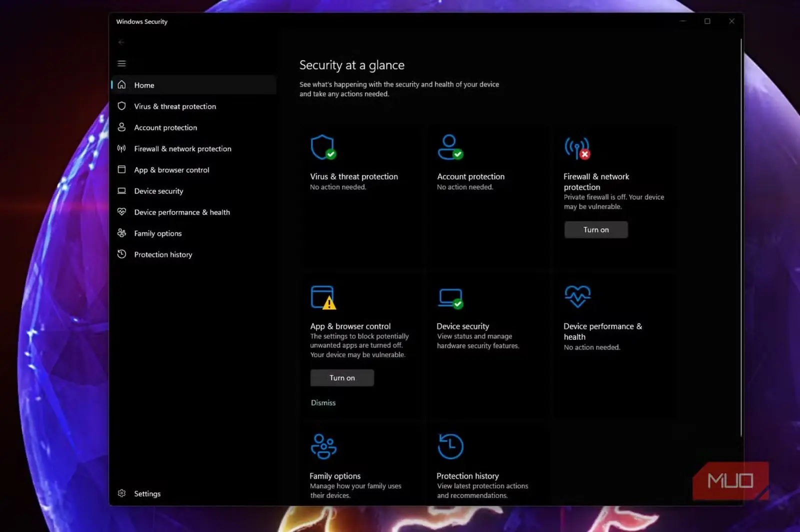Select Home in the sidebar

tap(194, 85)
